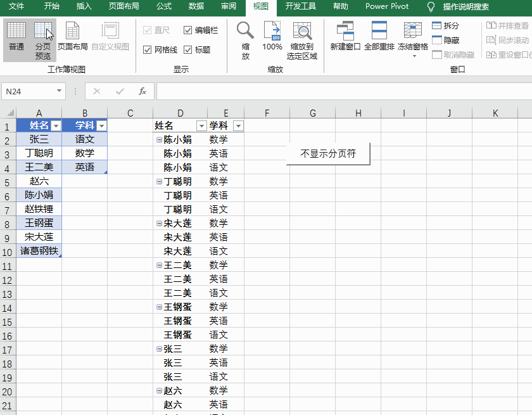Split the window (拆分)

(445, 25)
